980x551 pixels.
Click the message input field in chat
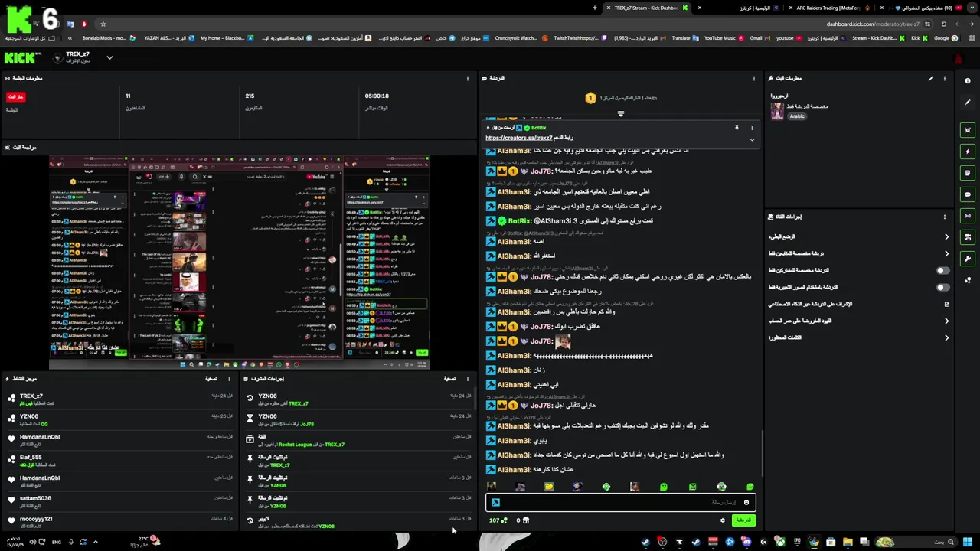click(x=620, y=503)
